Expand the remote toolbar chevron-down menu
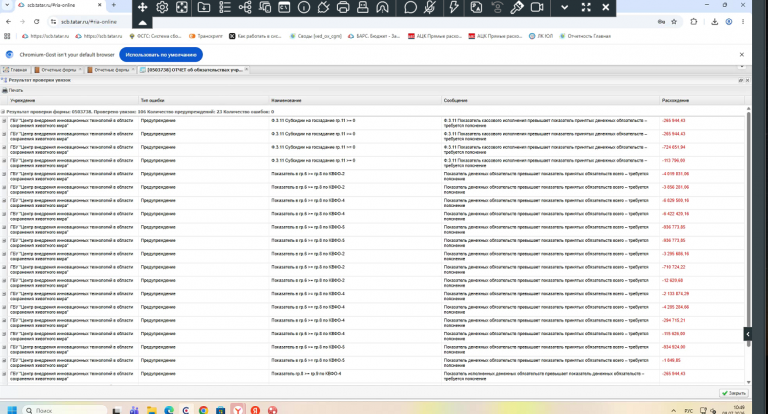The image size is (768, 414). click(x=565, y=7)
